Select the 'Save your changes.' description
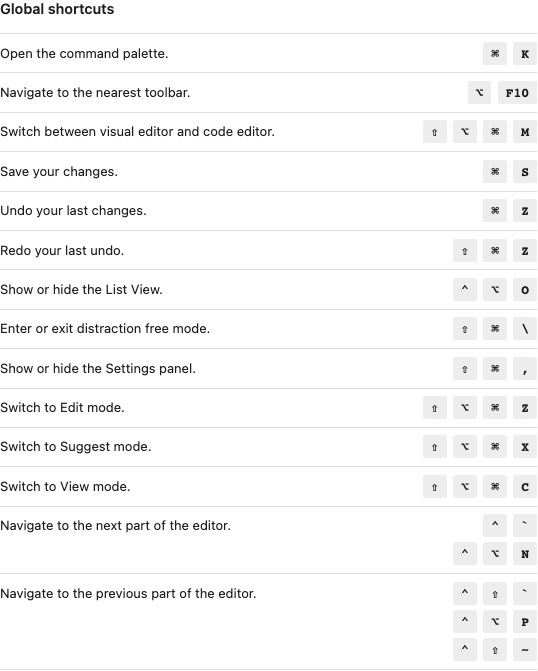The height and width of the screenshot is (671, 538). pyautogui.click(x=59, y=172)
